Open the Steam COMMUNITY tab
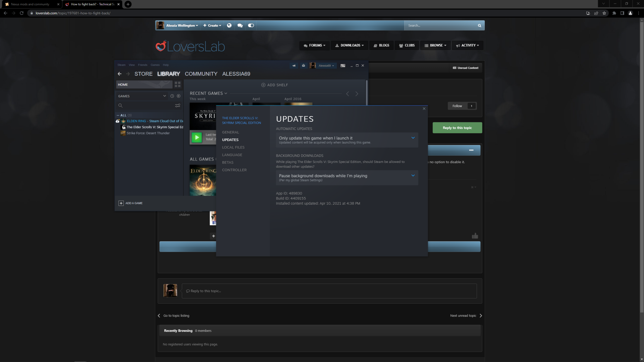Screen dimensions: 644x362 pos(201,74)
